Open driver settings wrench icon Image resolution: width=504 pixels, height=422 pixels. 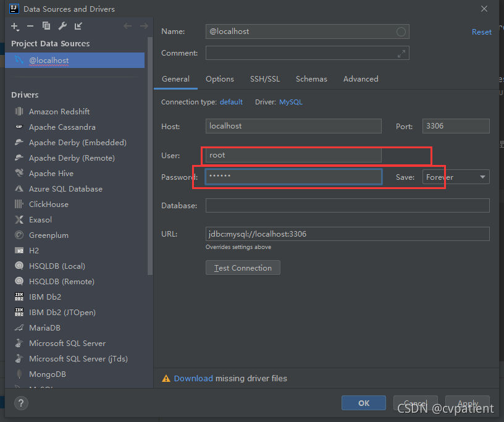point(62,26)
